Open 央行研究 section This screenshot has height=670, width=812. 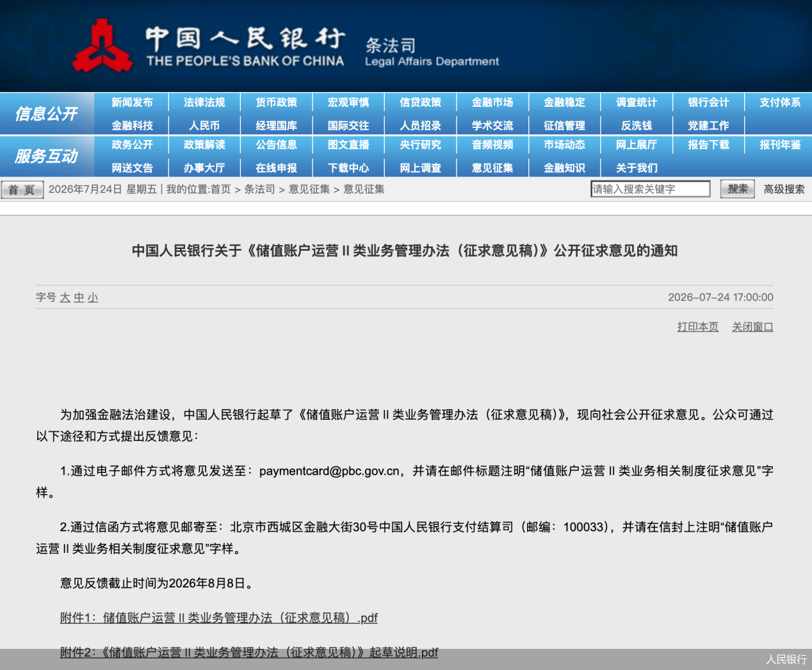pos(420,145)
